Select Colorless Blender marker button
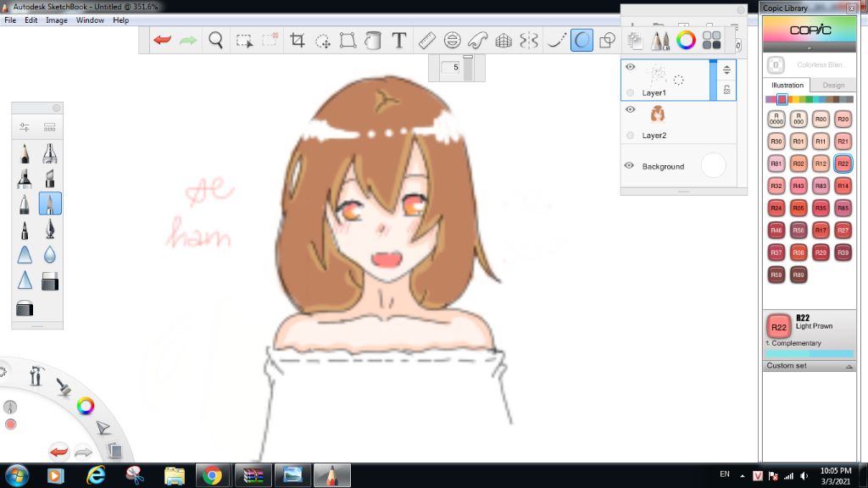The height and width of the screenshot is (488, 868). (776, 64)
